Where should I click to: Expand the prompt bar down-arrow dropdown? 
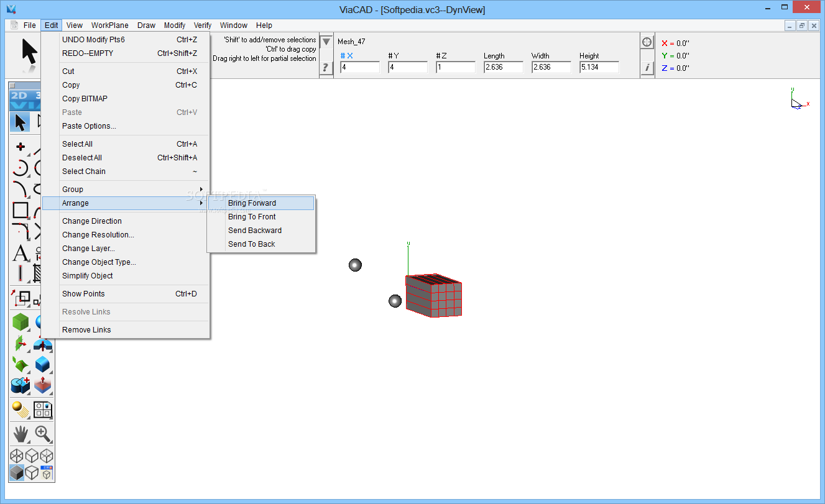coord(326,42)
